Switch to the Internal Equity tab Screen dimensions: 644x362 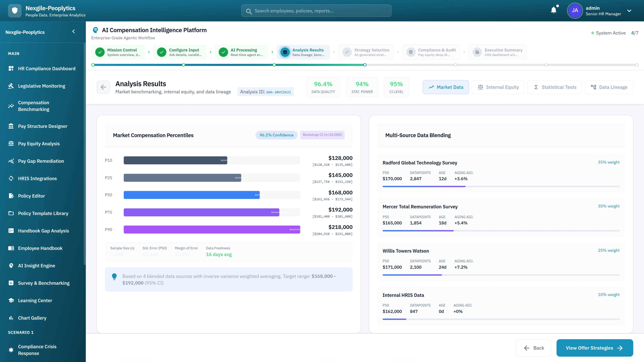(498, 87)
